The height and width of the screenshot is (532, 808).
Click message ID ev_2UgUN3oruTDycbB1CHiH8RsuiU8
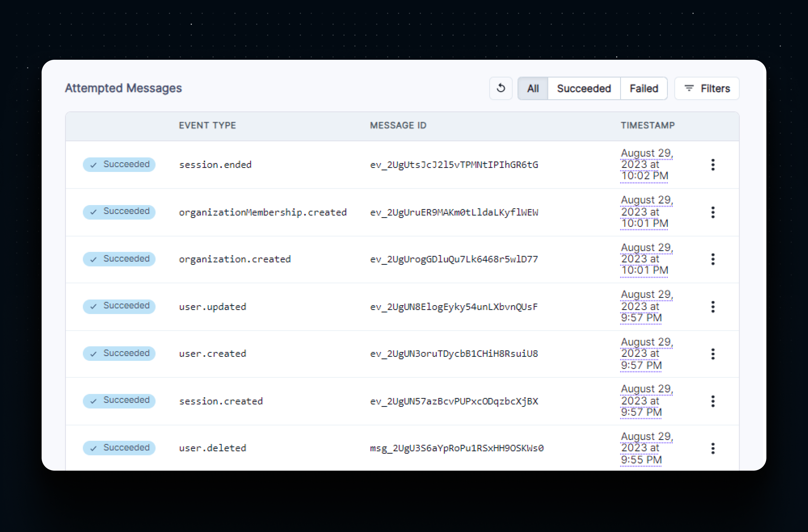click(x=454, y=354)
